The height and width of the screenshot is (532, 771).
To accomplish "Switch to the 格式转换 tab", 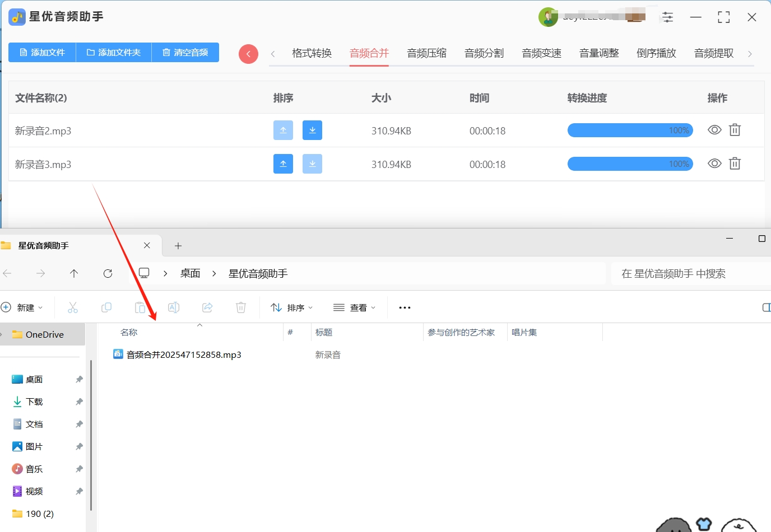I will (312, 53).
